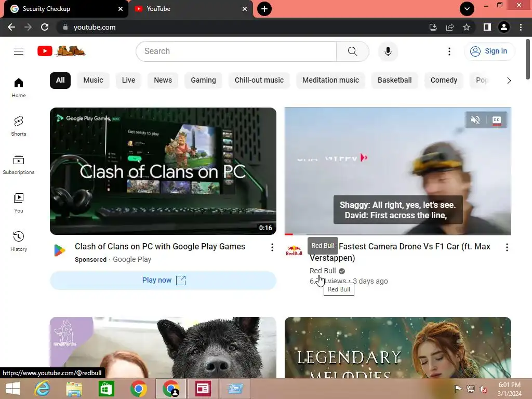Go to Home in the sidebar
Screen dimensions: 532x399
pos(19,87)
